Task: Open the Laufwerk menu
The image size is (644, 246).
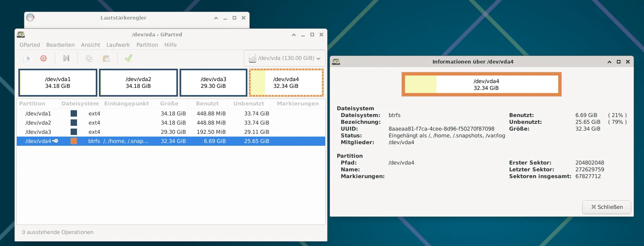Action: [x=118, y=45]
